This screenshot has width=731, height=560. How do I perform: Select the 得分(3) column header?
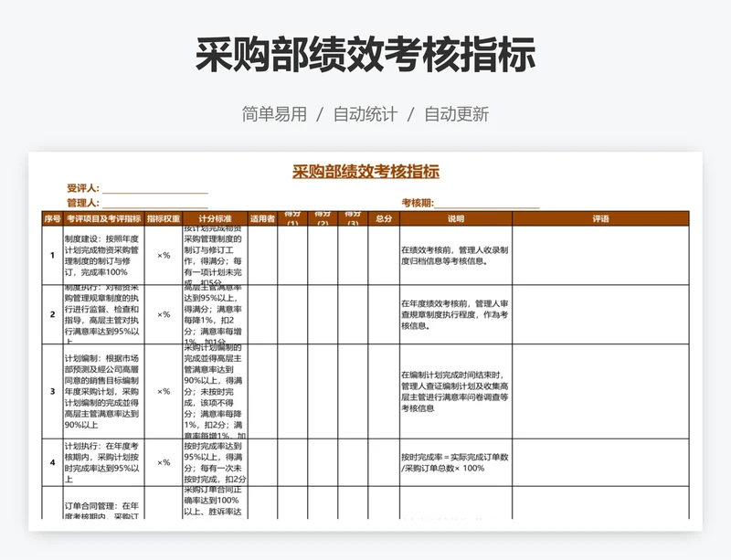tap(353, 218)
